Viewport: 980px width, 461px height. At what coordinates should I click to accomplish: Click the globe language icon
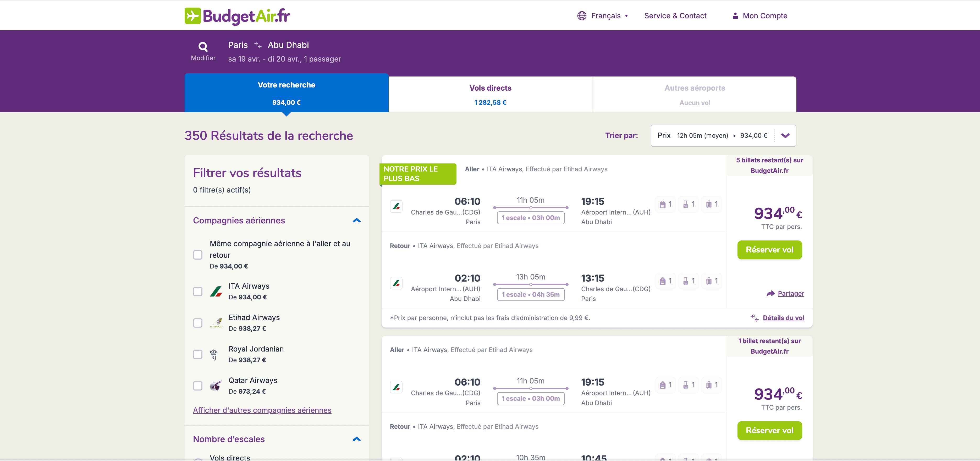click(x=582, y=16)
